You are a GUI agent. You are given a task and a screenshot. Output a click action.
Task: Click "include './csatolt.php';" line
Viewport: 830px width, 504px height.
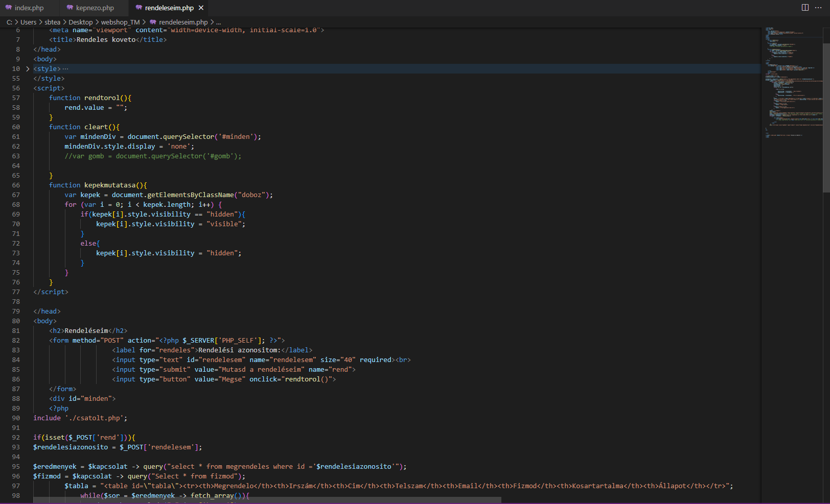tap(80, 418)
